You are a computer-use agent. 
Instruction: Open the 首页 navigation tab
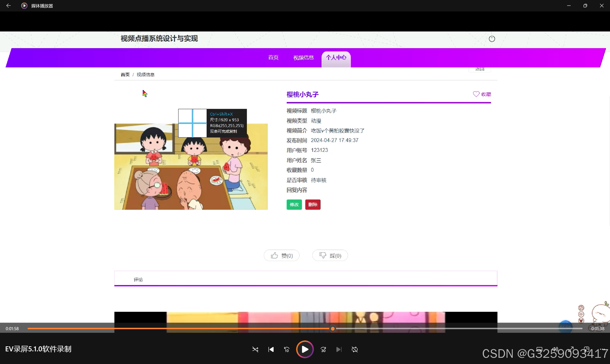pyautogui.click(x=273, y=58)
